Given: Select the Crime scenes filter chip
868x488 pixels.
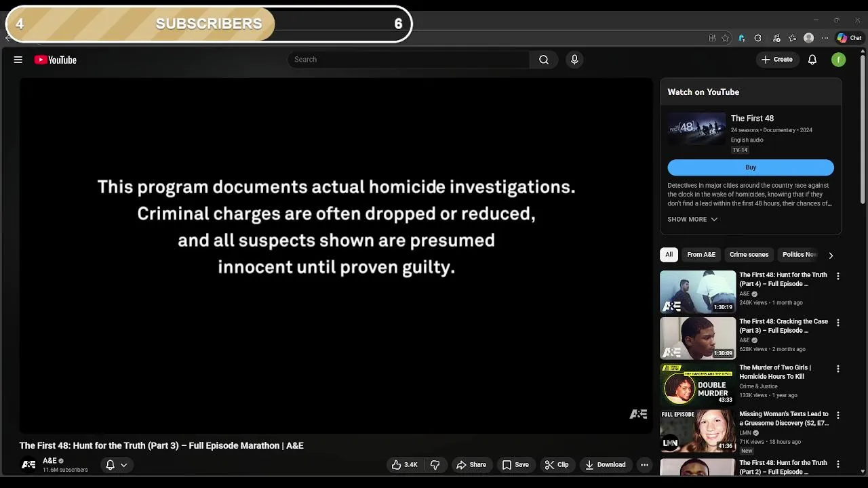Looking at the screenshot, I should click(x=749, y=255).
